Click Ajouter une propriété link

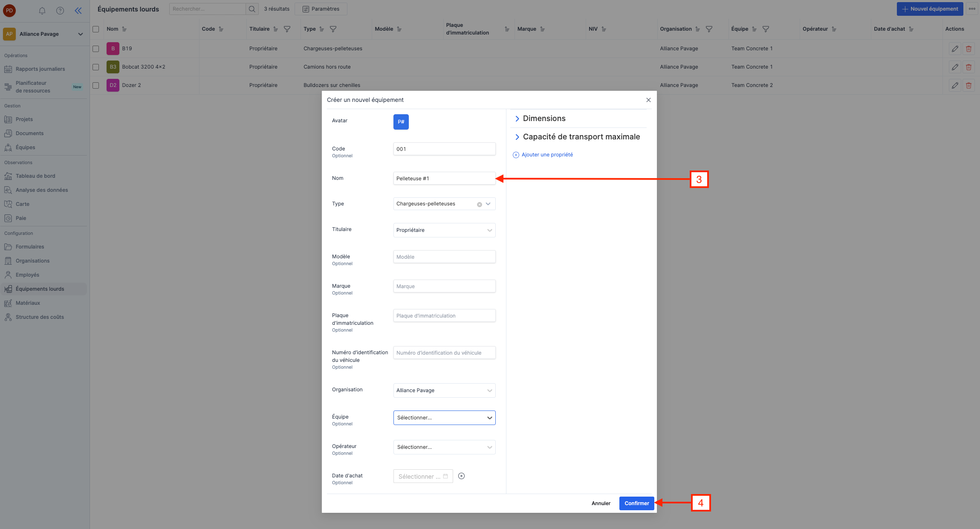coord(547,155)
